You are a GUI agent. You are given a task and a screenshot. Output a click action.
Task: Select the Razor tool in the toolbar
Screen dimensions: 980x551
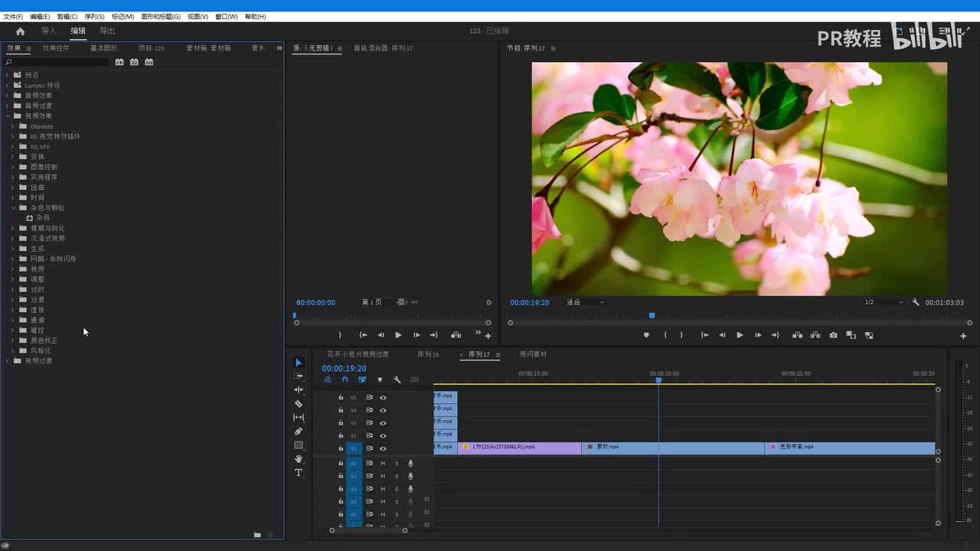299,403
